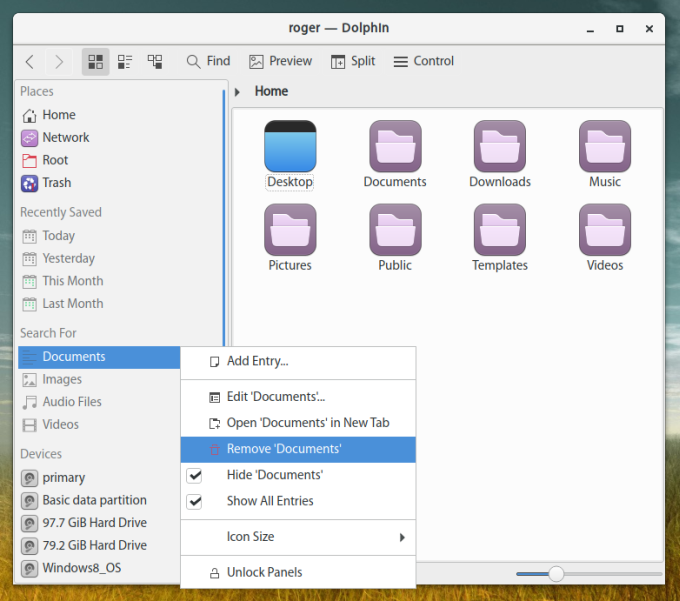Click Unlock Panels menu option
The height and width of the screenshot is (601, 680).
pos(264,573)
